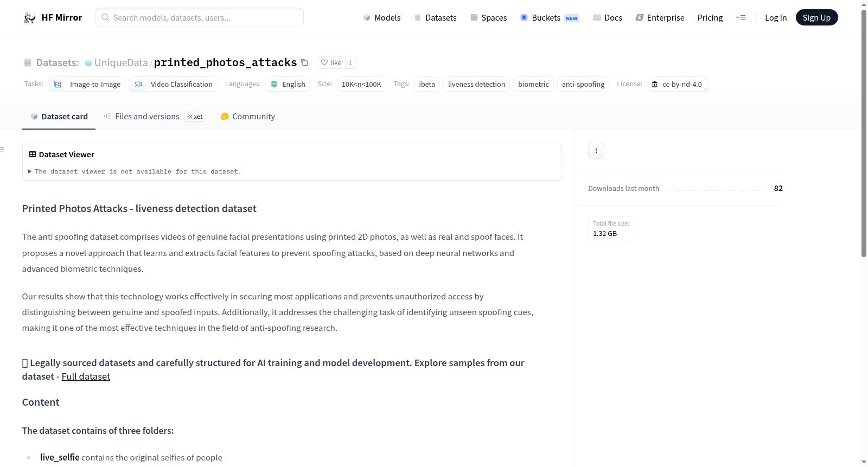This screenshot has width=868, height=467.
Task: Click the scrollbar up arrow
Action: pyautogui.click(x=864, y=4)
